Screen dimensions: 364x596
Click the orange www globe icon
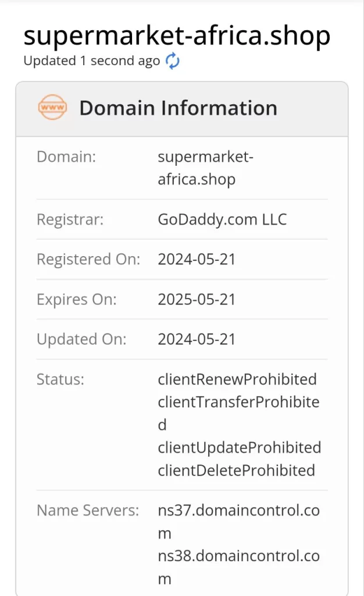point(52,108)
